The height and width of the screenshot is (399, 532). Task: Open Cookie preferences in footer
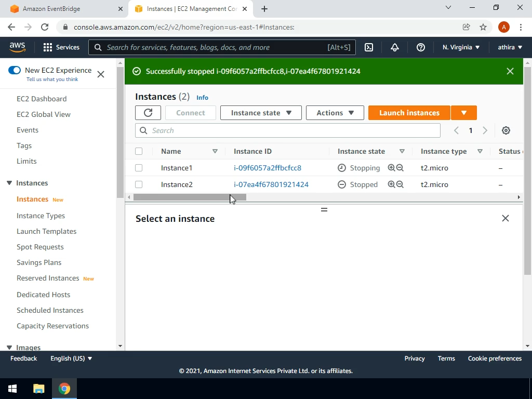[495, 358]
